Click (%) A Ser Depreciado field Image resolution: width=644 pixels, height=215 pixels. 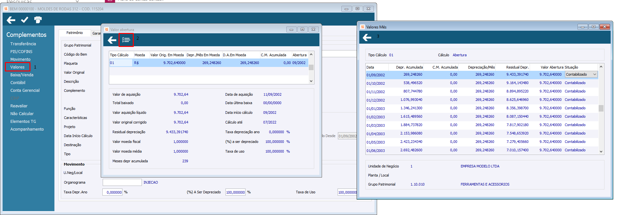click(236, 192)
